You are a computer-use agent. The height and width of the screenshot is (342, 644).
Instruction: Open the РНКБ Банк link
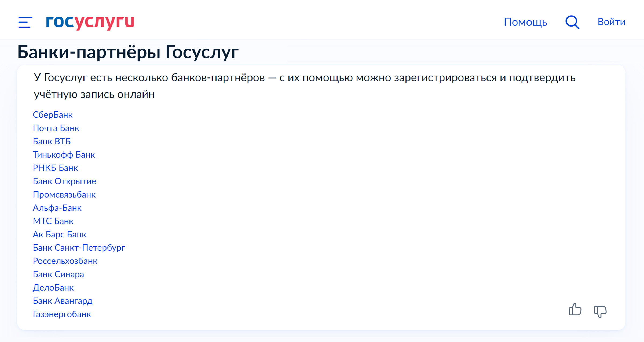point(55,168)
